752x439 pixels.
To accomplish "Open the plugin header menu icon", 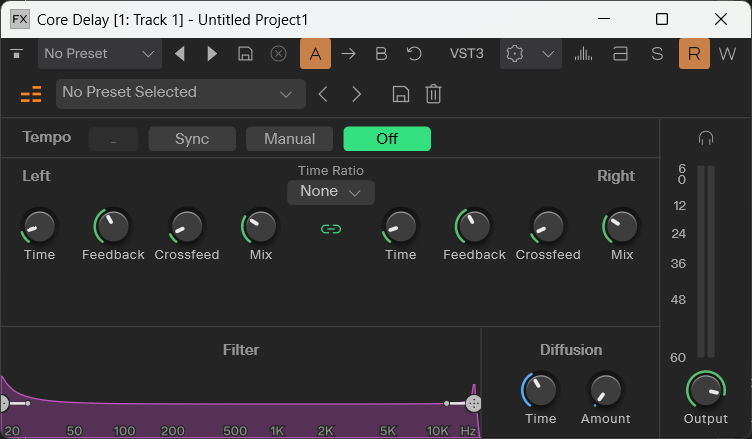I will 17,54.
